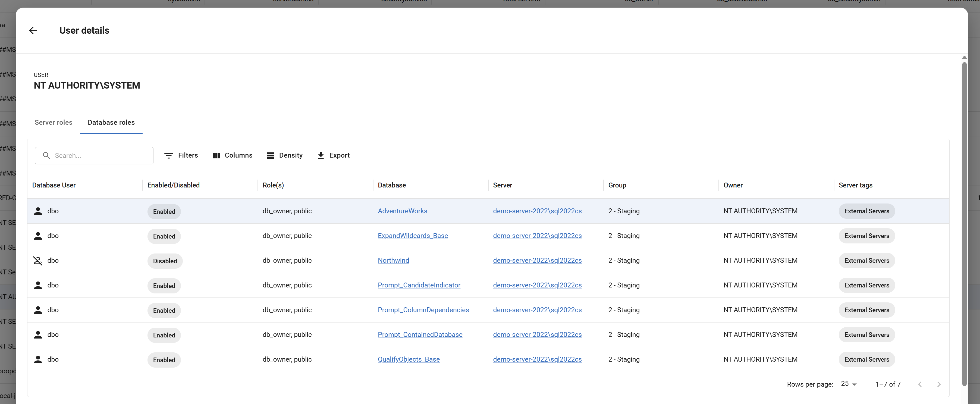Go to the previous results page
This screenshot has width=980, height=404.
(x=919, y=384)
